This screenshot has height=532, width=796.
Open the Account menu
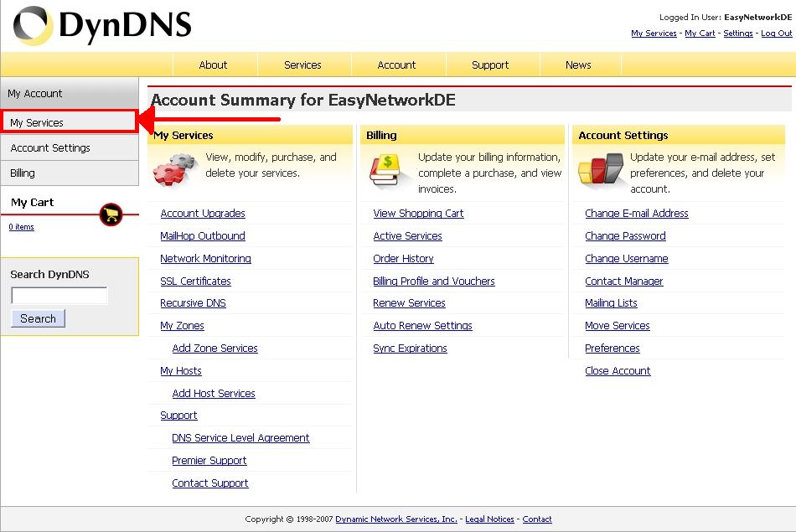(396, 65)
